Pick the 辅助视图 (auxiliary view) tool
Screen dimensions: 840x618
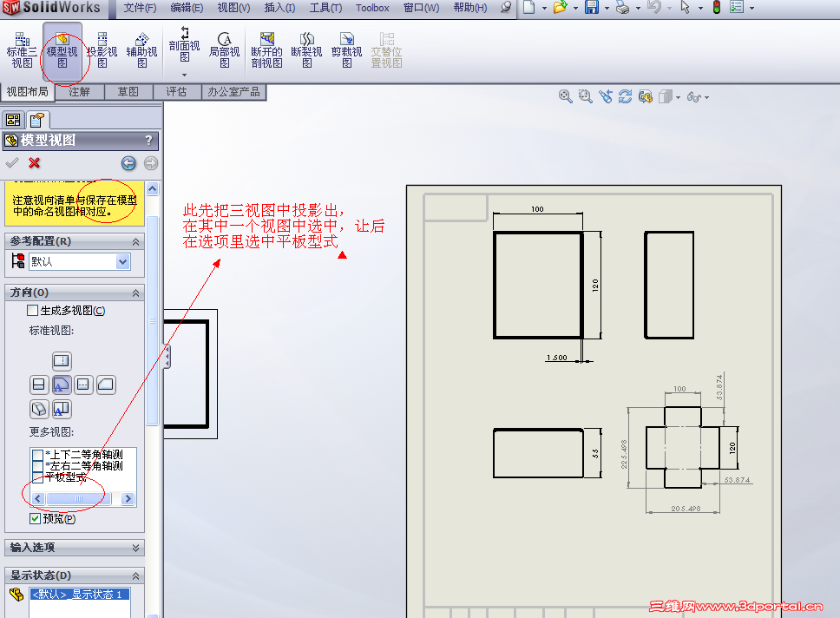click(142, 49)
